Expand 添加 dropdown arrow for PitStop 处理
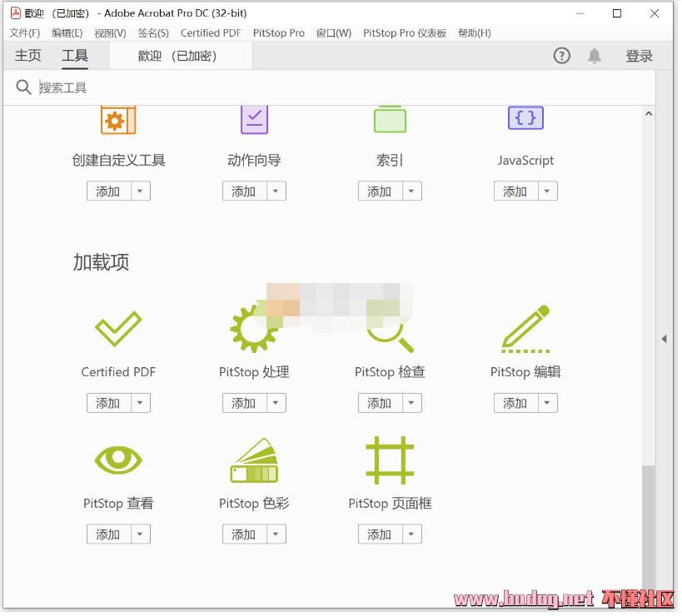 pos(276,403)
